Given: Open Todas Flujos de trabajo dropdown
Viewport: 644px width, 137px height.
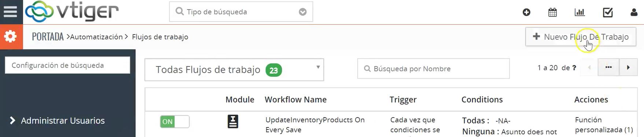Looking at the screenshot, I should tap(234, 69).
